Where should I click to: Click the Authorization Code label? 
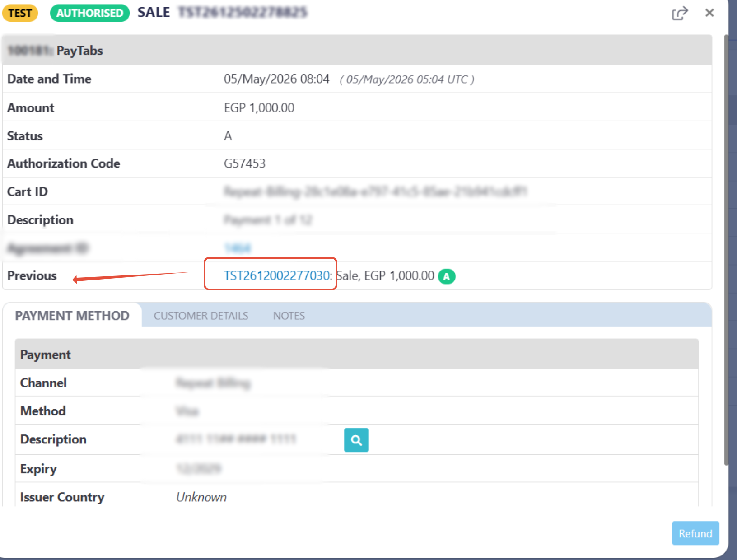[x=64, y=163]
